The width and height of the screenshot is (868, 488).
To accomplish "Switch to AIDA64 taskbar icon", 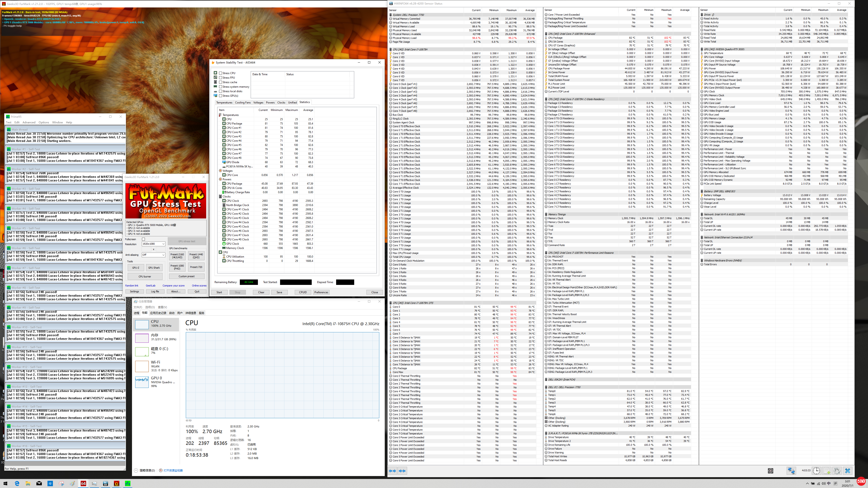I will coord(83,484).
